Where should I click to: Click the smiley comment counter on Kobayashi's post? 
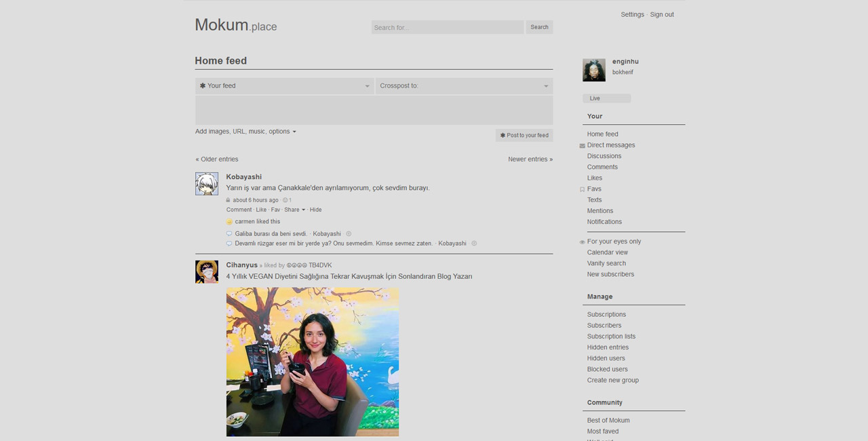coord(286,199)
